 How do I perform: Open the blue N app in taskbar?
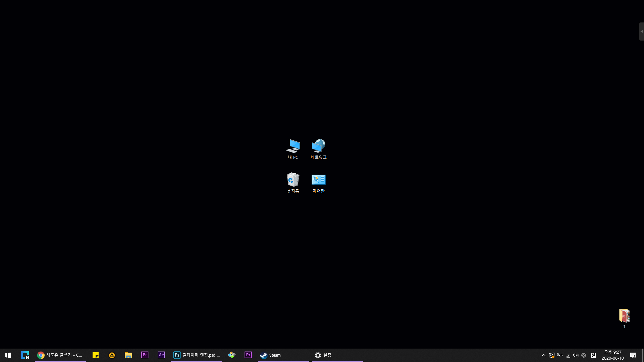point(25,355)
